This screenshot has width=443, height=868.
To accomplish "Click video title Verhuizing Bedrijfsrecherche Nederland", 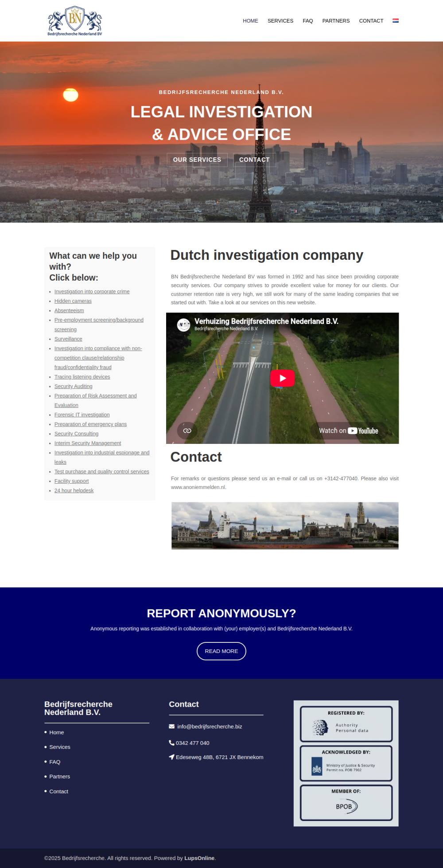I will tap(266, 321).
